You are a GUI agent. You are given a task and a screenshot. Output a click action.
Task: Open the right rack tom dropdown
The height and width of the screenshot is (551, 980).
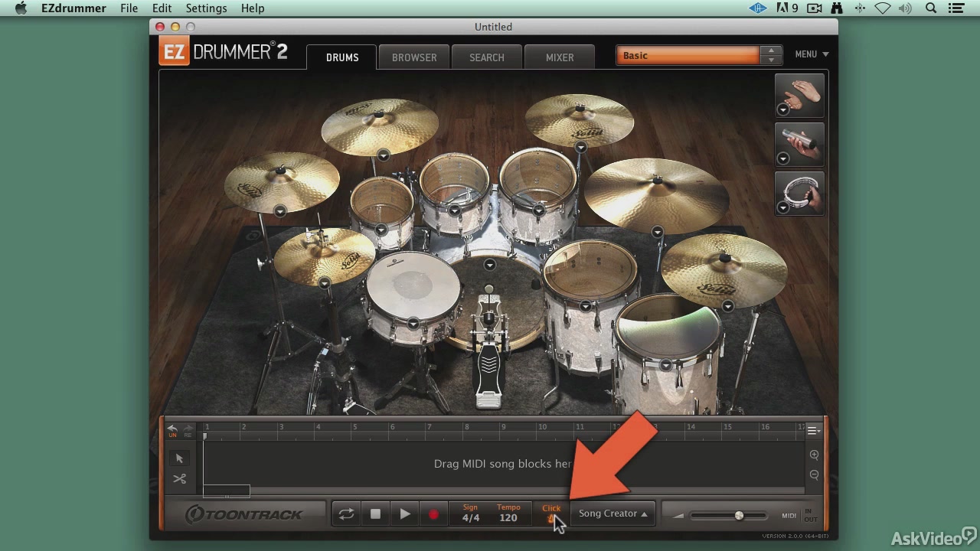coord(538,210)
